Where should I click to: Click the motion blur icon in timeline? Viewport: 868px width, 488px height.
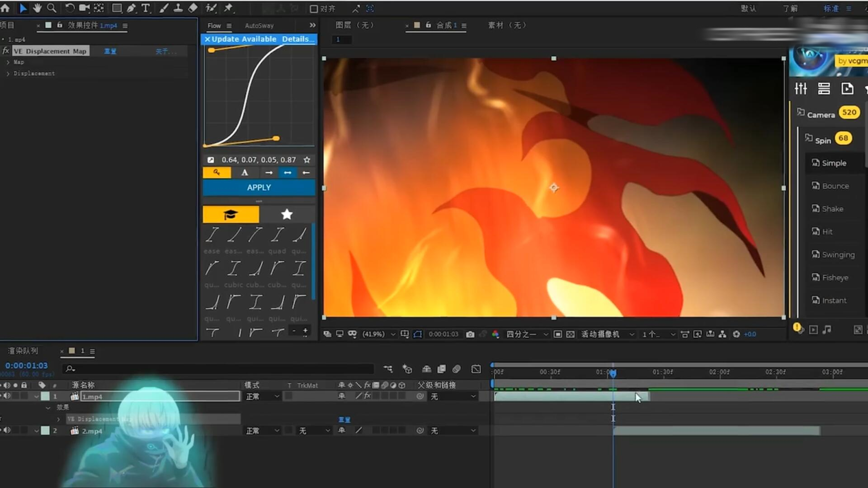tap(457, 369)
